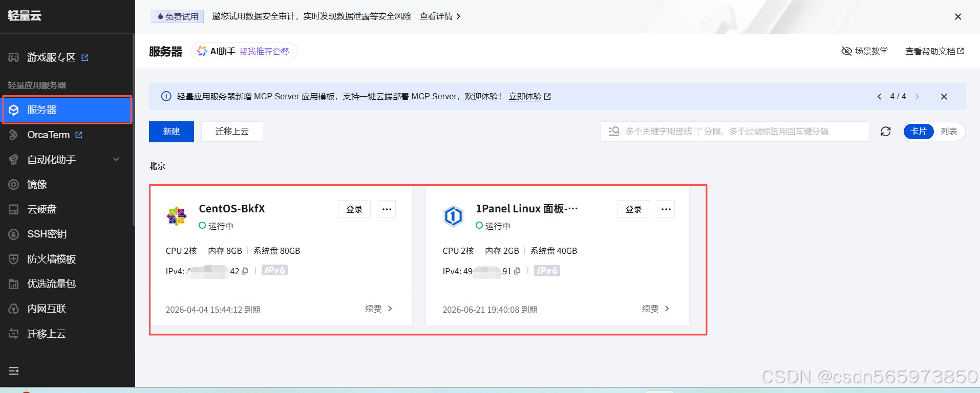980x393 pixels.
Task: Click the 轻量云 logo title
Action: coord(25,16)
